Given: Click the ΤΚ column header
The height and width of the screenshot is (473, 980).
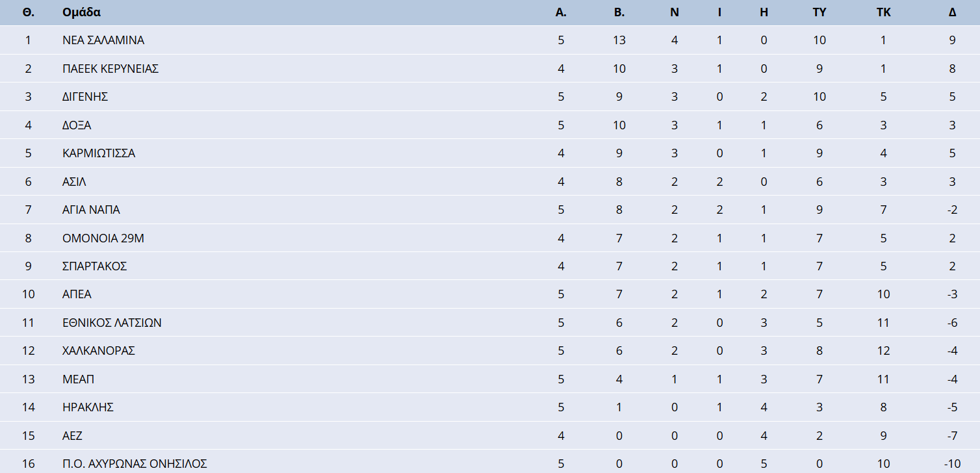Looking at the screenshot, I should coord(883,12).
